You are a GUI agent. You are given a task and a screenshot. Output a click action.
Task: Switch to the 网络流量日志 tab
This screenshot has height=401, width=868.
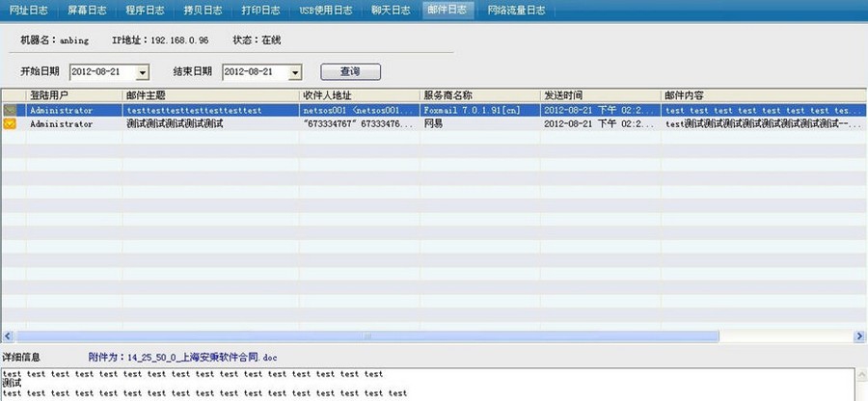(x=516, y=10)
